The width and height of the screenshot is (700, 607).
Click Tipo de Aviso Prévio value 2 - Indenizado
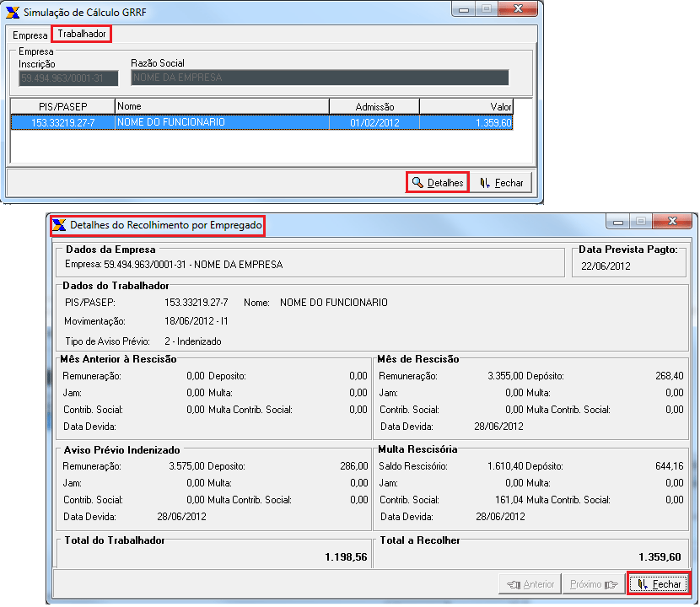coord(193,341)
